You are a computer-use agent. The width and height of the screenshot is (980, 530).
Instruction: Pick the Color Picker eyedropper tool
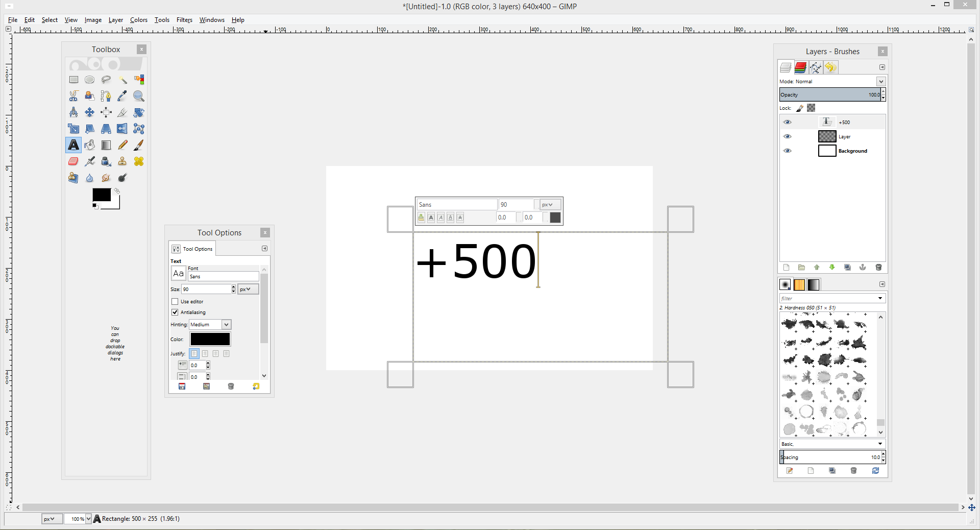(122, 96)
